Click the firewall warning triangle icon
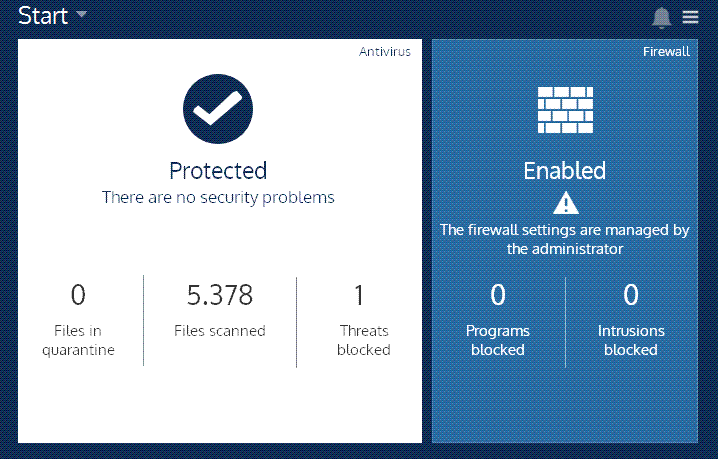Screen dimensions: 718x459 pyautogui.click(x=566, y=203)
